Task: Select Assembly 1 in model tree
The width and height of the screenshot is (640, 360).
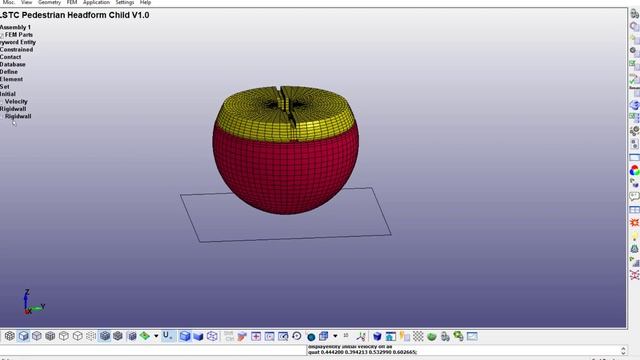Action: point(15,27)
